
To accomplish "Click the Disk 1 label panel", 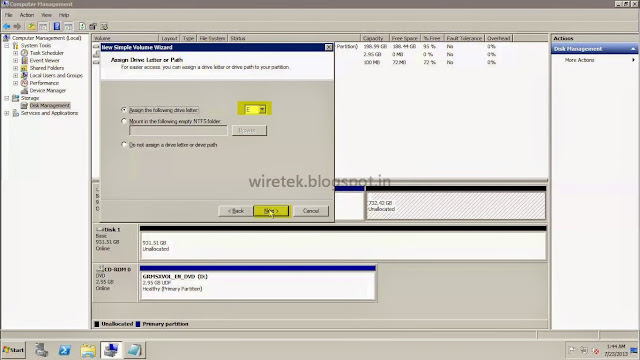I will click(115, 242).
